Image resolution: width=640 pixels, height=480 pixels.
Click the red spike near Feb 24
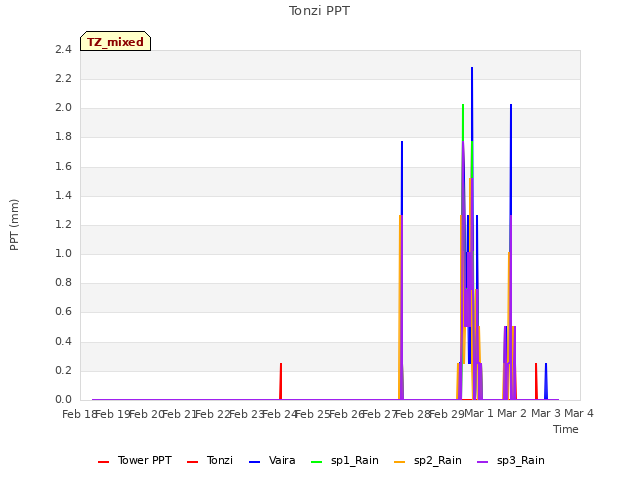[x=281, y=380]
